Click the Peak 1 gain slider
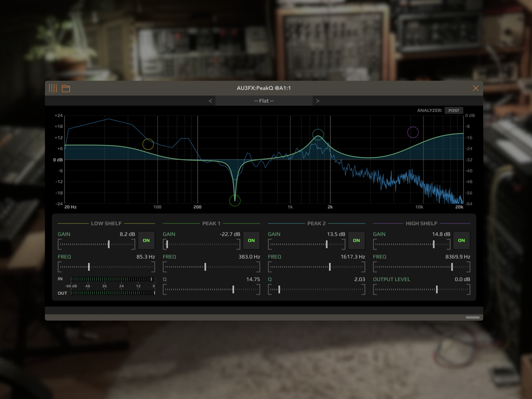532x399 pixels. coord(202,244)
